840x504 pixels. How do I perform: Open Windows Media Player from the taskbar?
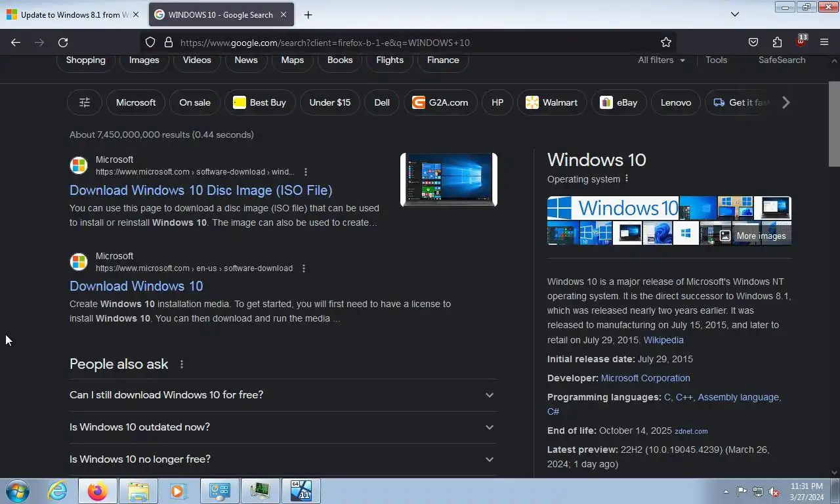point(178,491)
